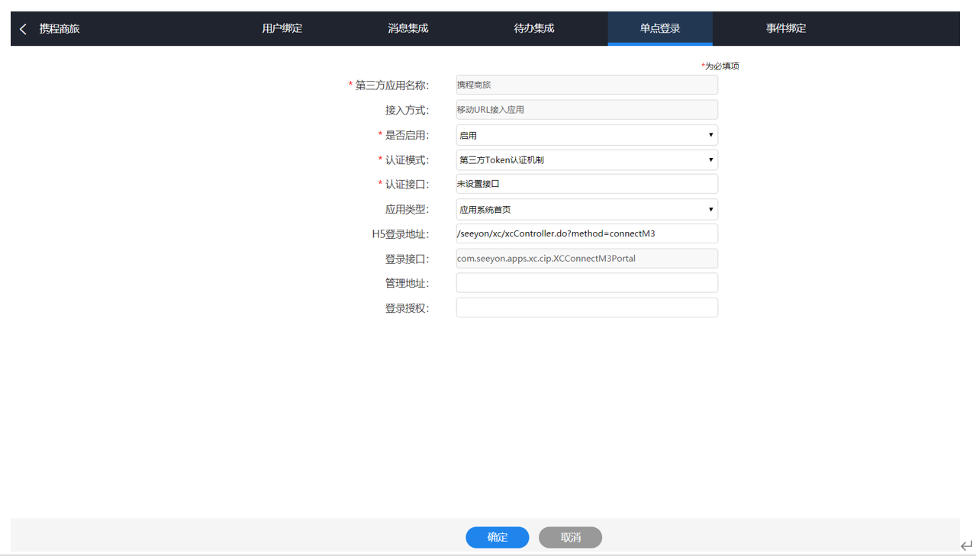Click the 接入方式 field

tap(586, 110)
